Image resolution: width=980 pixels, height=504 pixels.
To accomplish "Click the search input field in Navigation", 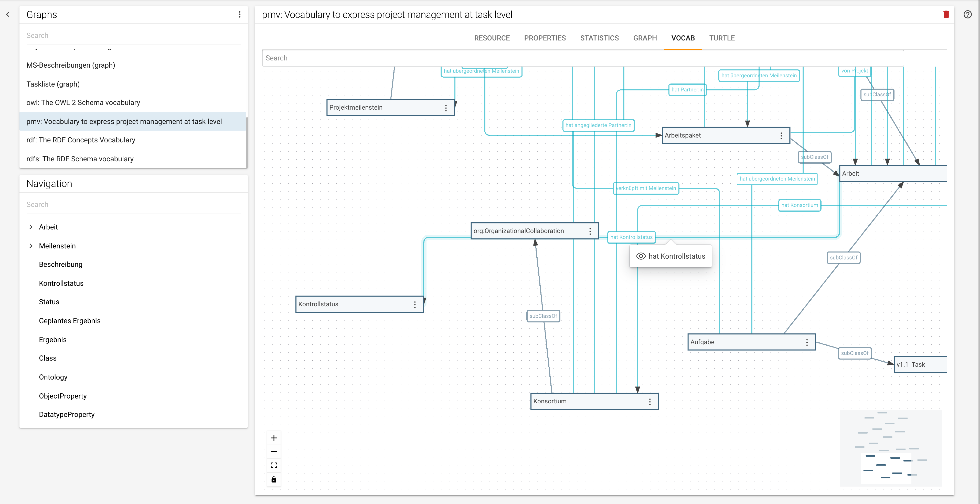I will pyautogui.click(x=133, y=204).
